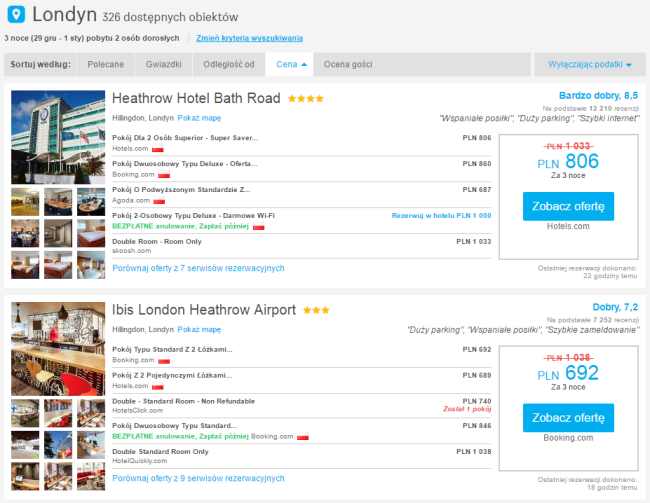Click 'Zobacz ofertę' for the PLN 806 deal
Screen dimensions: 650x503
(568, 206)
